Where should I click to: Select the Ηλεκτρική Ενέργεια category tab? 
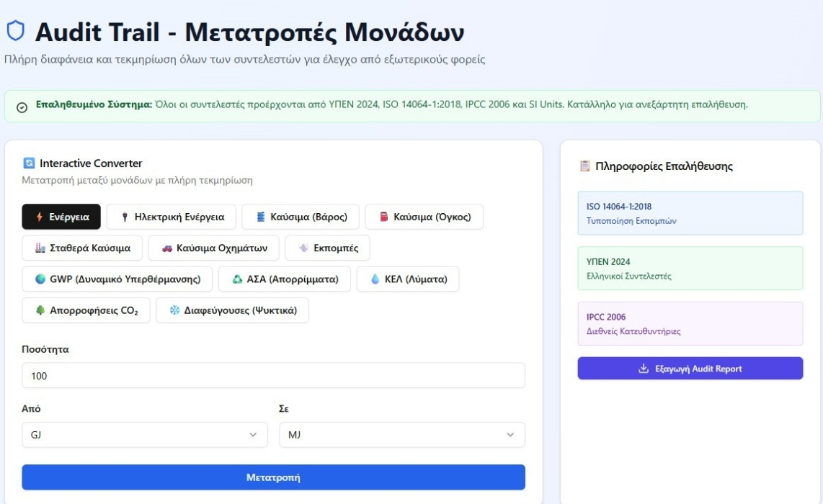click(171, 217)
